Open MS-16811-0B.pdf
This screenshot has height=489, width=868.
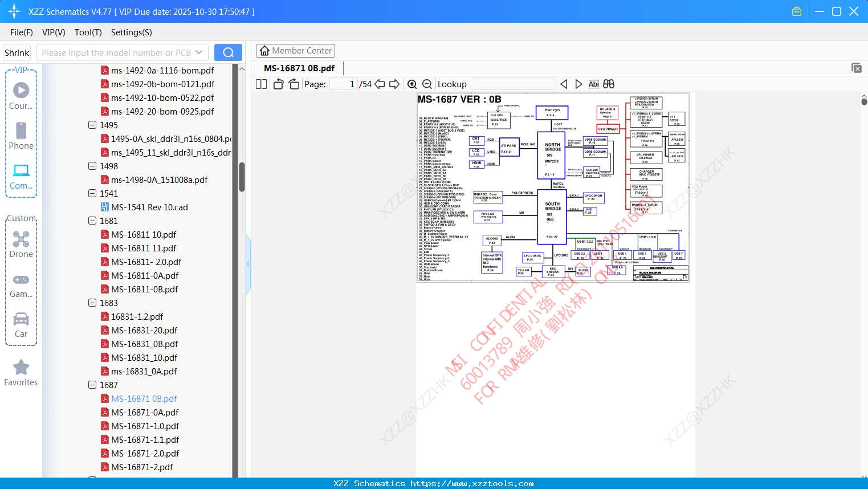(145, 289)
